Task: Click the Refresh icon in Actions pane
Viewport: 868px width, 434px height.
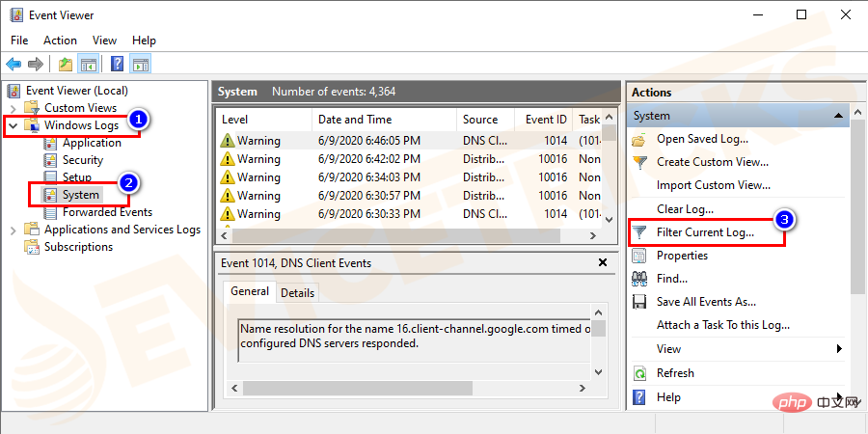Action: point(639,373)
